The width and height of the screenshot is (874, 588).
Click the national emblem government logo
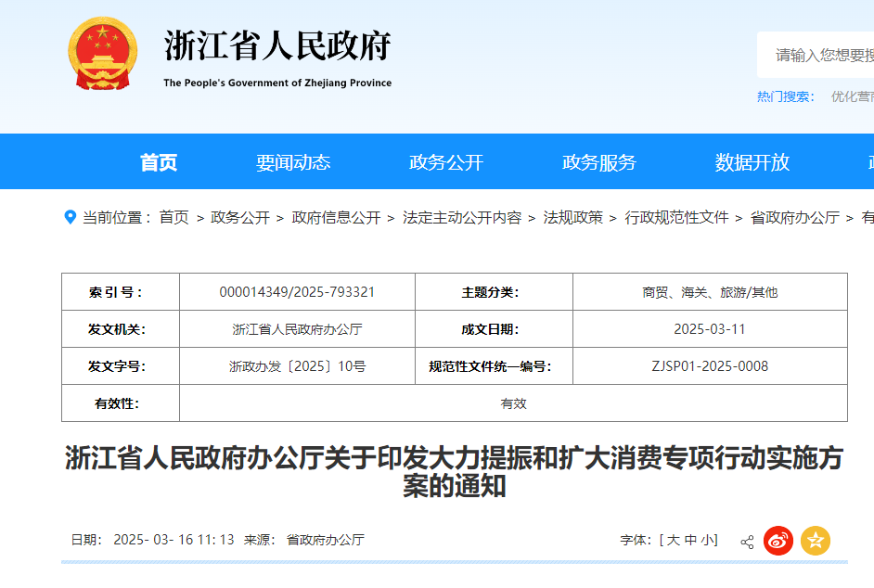[x=102, y=54]
